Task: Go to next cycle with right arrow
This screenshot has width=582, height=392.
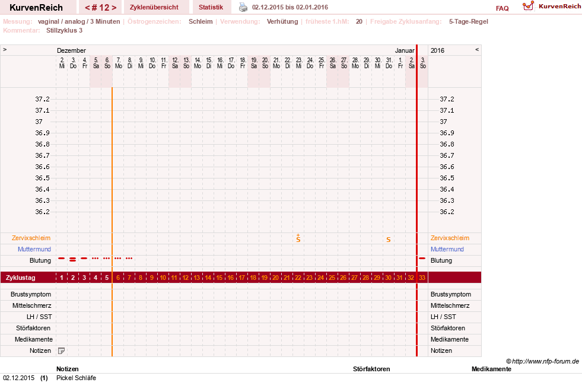Action: pyautogui.click(x=114, y=8)
